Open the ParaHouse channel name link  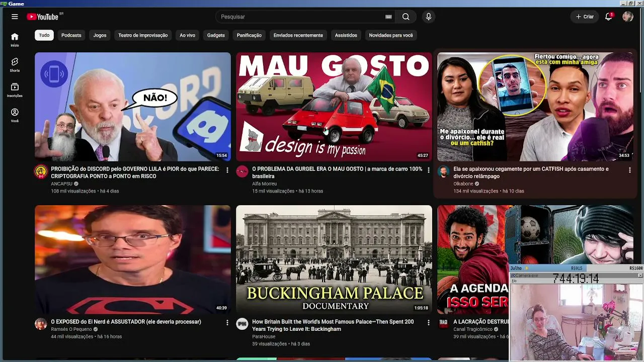[264, 337]
